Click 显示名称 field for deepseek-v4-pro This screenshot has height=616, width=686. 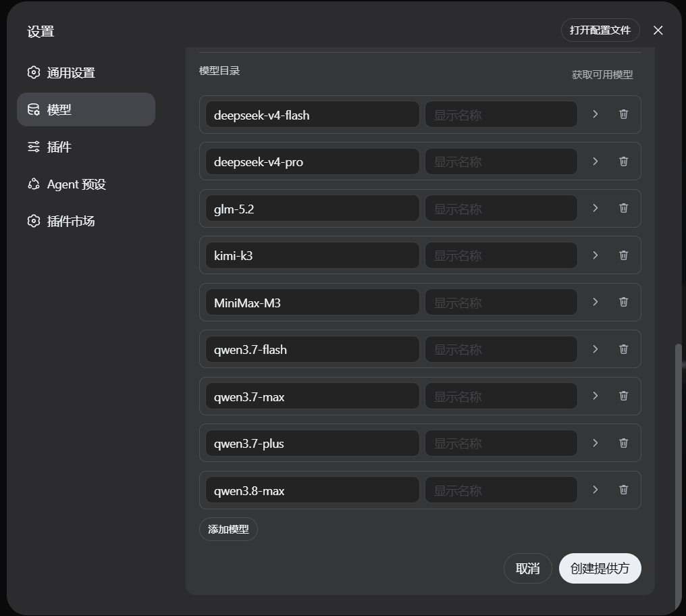coord(502,161)
